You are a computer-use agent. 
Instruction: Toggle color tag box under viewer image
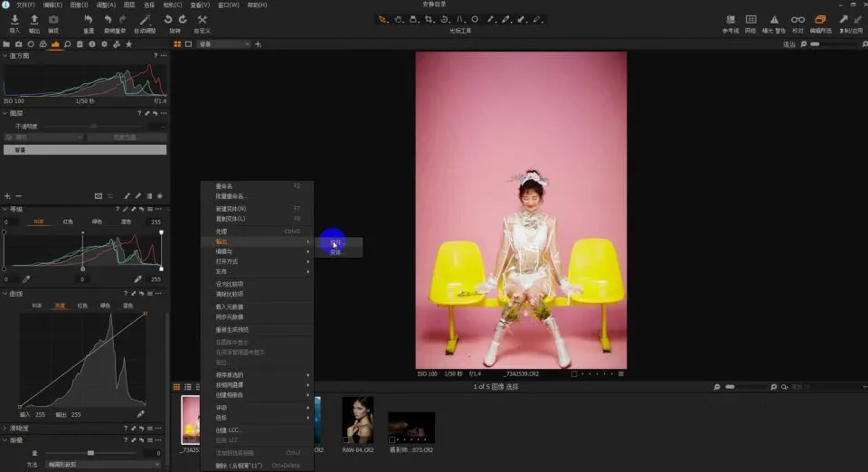pyautogui.click(x=574, y=374)
